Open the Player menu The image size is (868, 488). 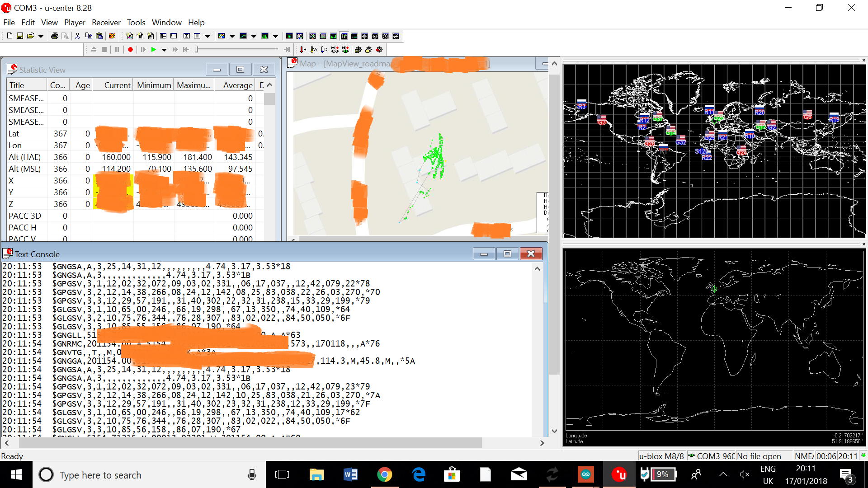(75, 22)
